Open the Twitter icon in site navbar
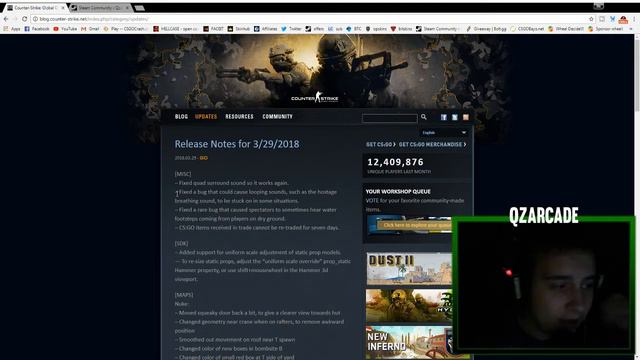The height and width of the screenshot is (360, 640). point(455,117)
